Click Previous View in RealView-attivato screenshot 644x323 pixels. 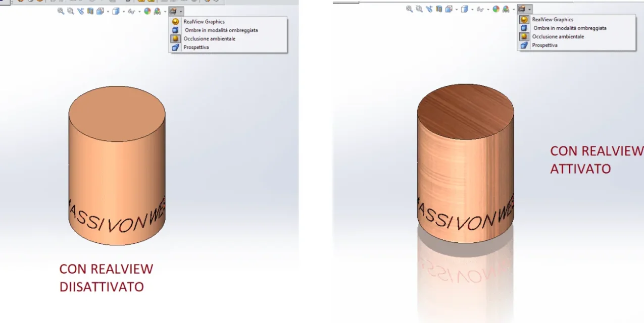click(x=429, y=9)
